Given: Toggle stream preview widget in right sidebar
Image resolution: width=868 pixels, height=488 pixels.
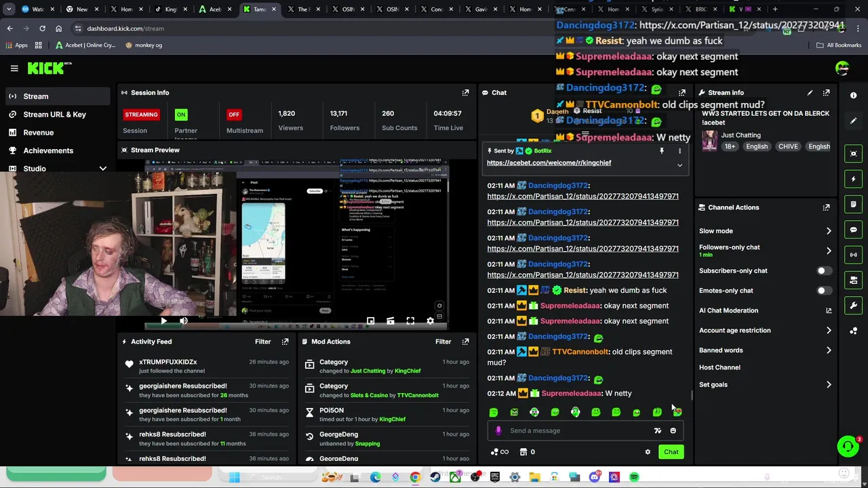Looking at the screenshot, I should [x=854, y=154].
